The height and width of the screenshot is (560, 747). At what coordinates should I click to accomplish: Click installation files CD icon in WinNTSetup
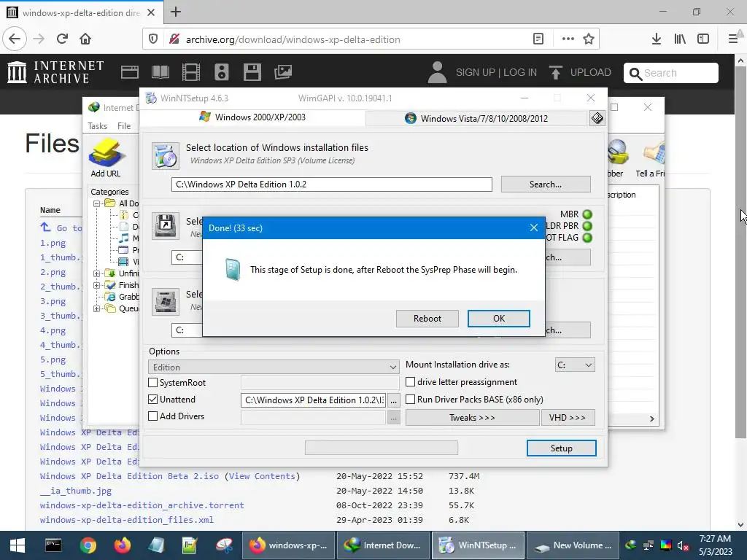(x=166, y=156)
